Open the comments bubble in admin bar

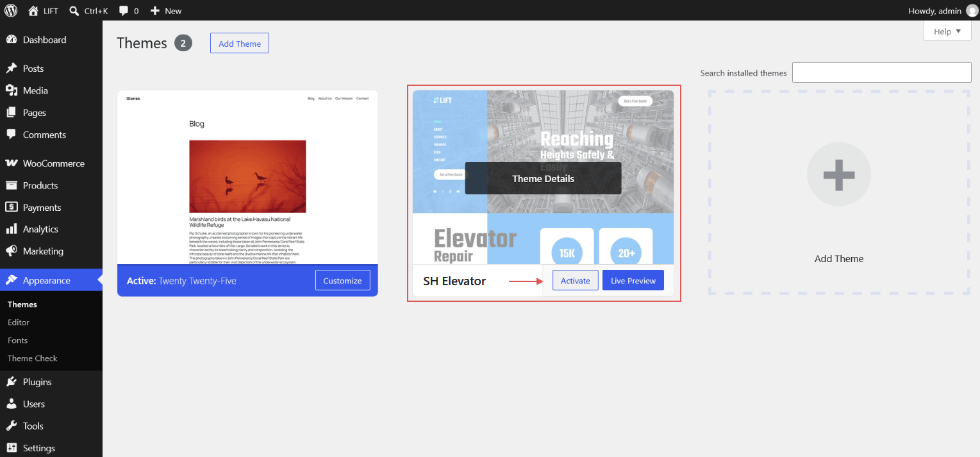[124, 11]
